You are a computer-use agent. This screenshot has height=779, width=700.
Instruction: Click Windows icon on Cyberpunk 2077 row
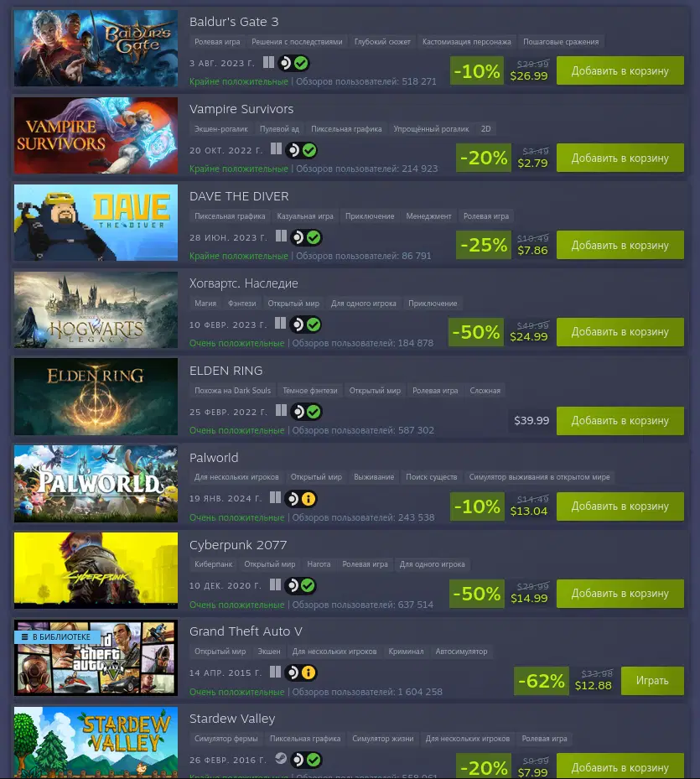275,584
